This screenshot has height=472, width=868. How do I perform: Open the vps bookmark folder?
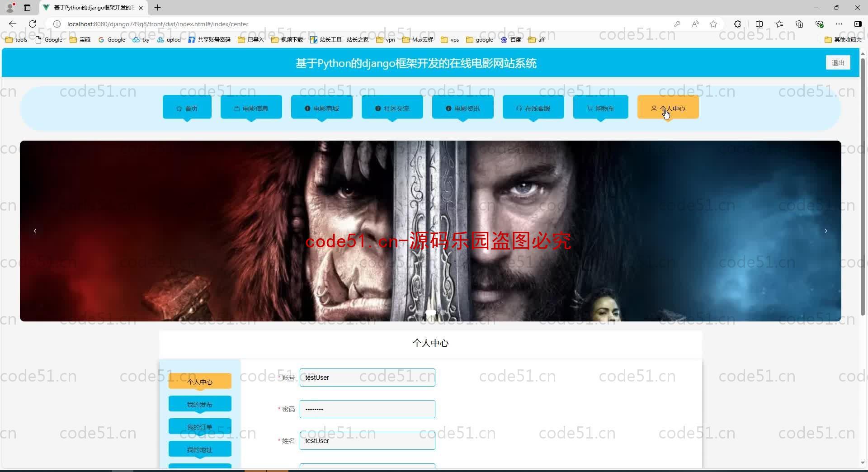[450, 40]
